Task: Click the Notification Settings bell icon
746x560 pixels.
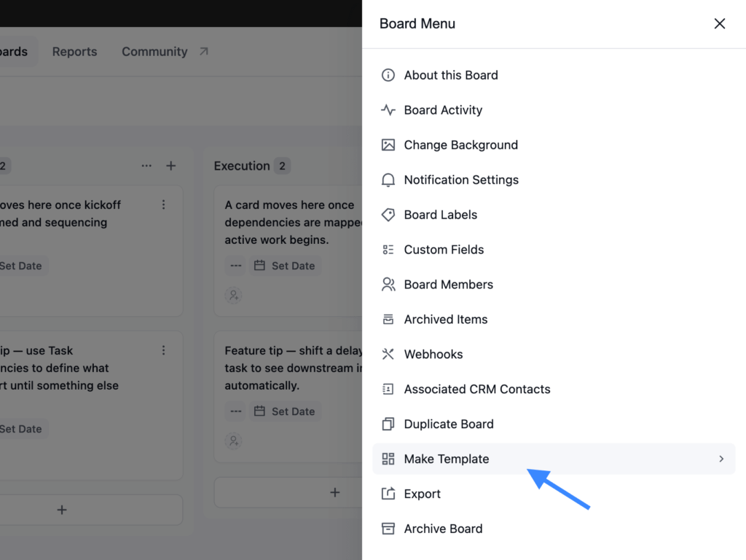Action: coord(388,180)
